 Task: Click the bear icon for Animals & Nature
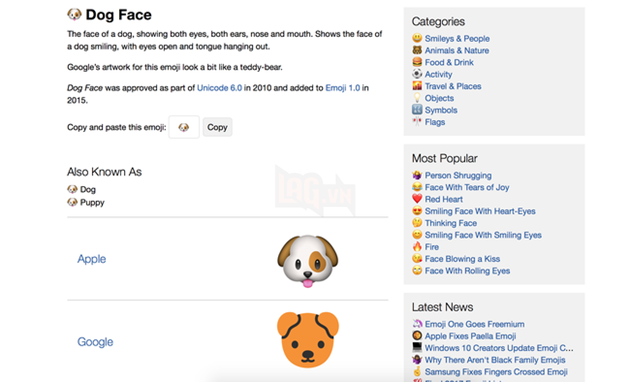(x=417, y=50)
